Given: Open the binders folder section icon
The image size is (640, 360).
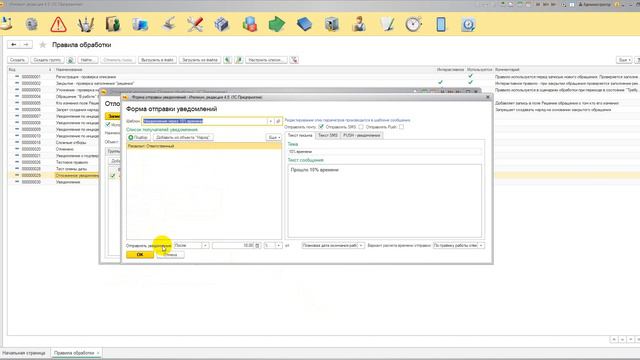Looking at the screenshot, I should click(113, 24).
